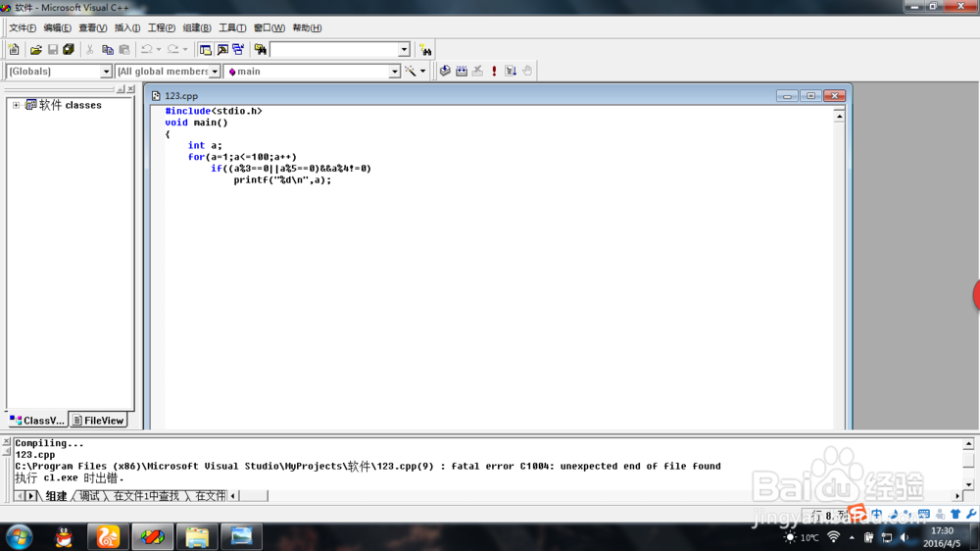The width and height of the screenshot is (980, 551).
Task: Open the All global members dropdown
Action: click(215, 72)
